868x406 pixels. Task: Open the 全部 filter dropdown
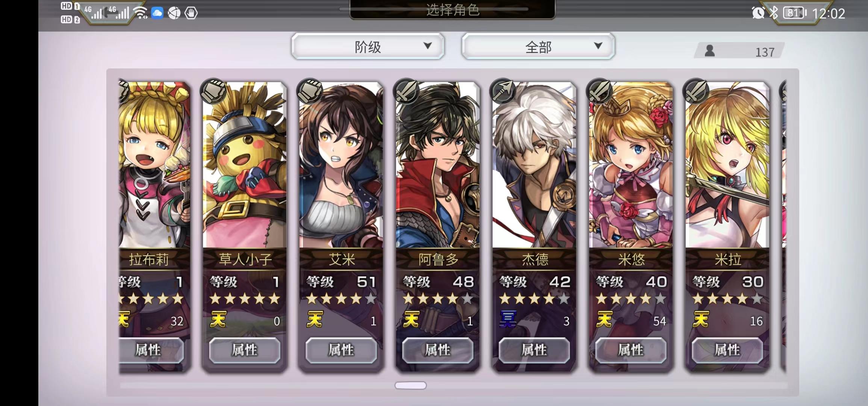point(538,46)
